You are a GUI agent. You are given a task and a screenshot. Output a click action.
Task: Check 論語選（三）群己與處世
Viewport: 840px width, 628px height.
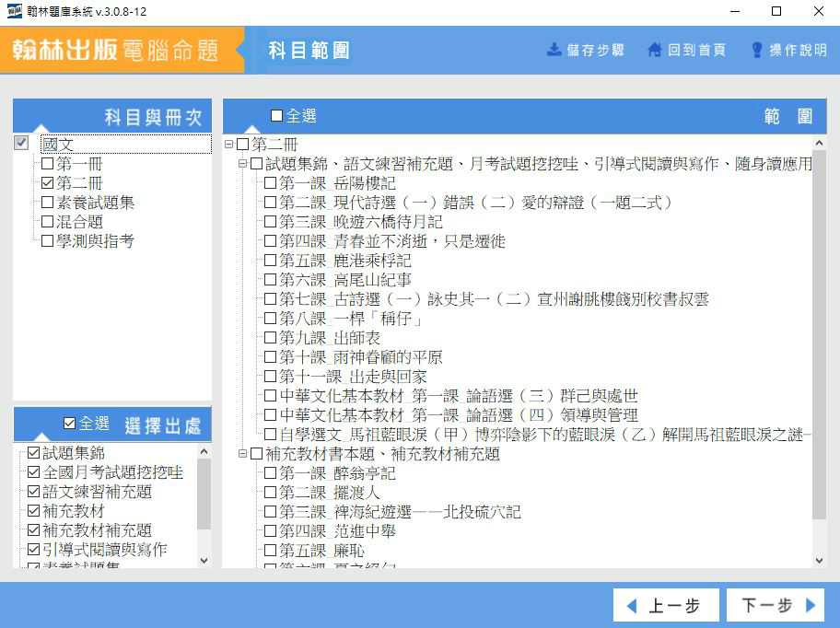[271, 396]
